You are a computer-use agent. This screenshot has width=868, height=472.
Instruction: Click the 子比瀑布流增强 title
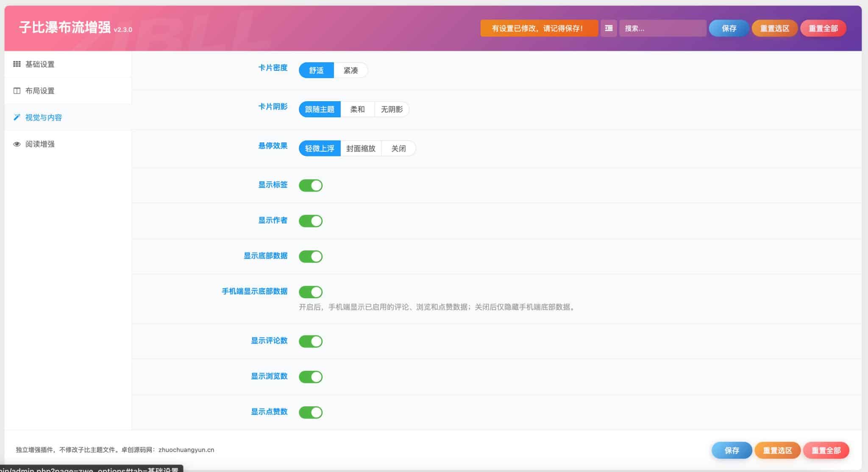point(65,27)
